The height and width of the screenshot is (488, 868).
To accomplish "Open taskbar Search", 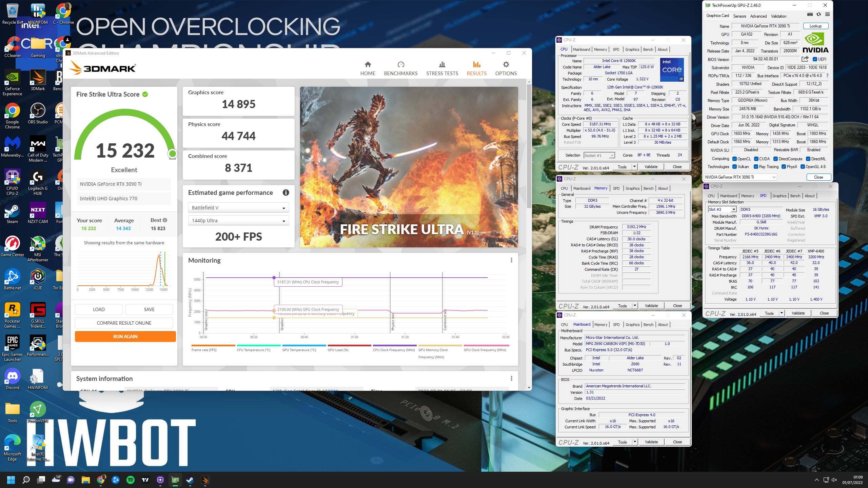I will pos(26,480).
